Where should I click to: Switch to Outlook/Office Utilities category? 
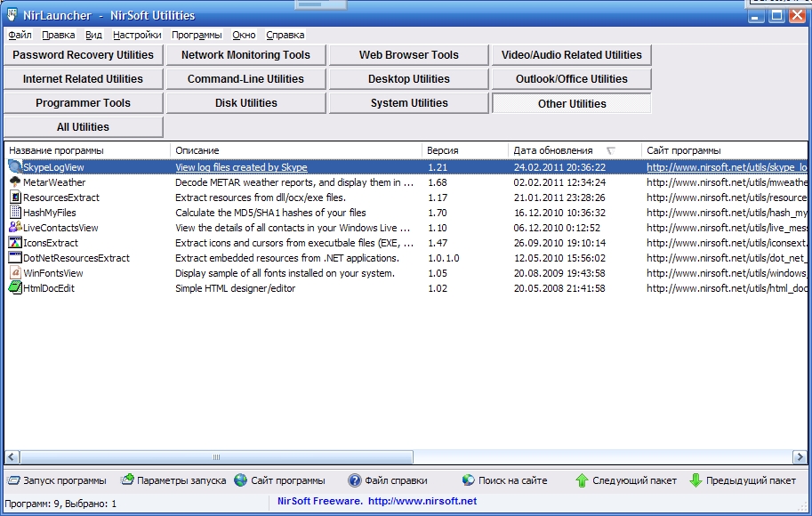[x=572, y=79]
